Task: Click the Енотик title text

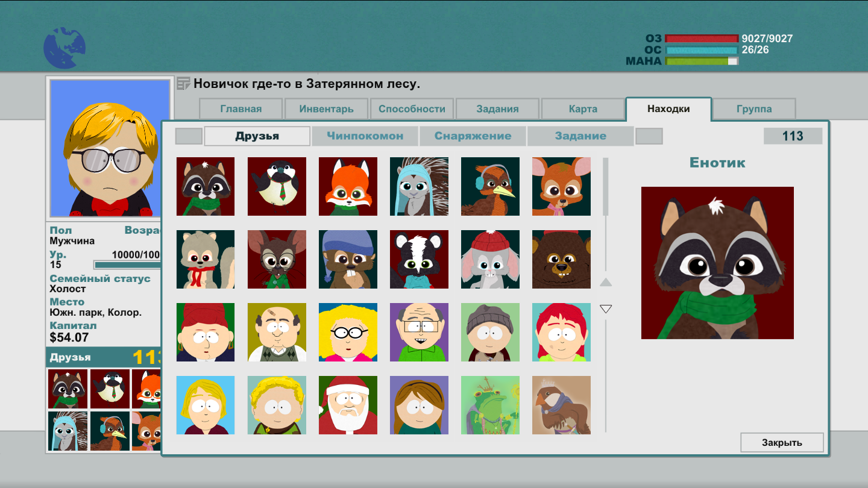Action: coord(717,163)
